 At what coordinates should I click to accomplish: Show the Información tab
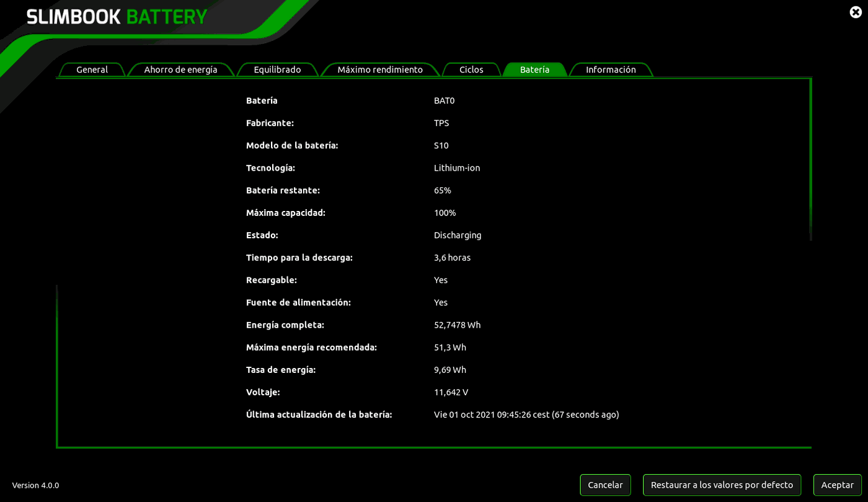point(611,69)
